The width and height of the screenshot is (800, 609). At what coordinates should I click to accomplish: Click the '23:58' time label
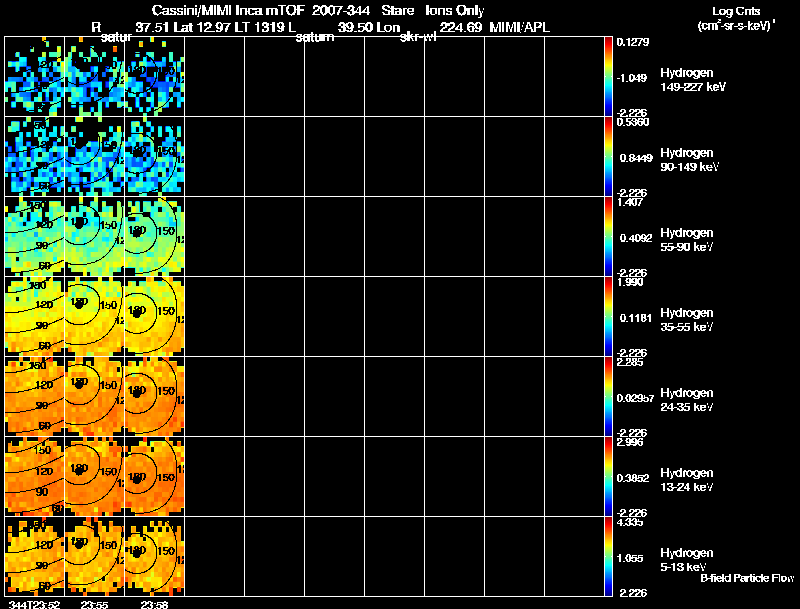(x=154, y=605)
